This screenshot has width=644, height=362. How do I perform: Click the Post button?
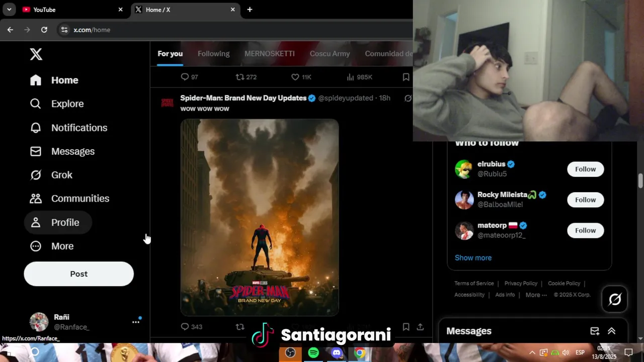coord(78,274)
